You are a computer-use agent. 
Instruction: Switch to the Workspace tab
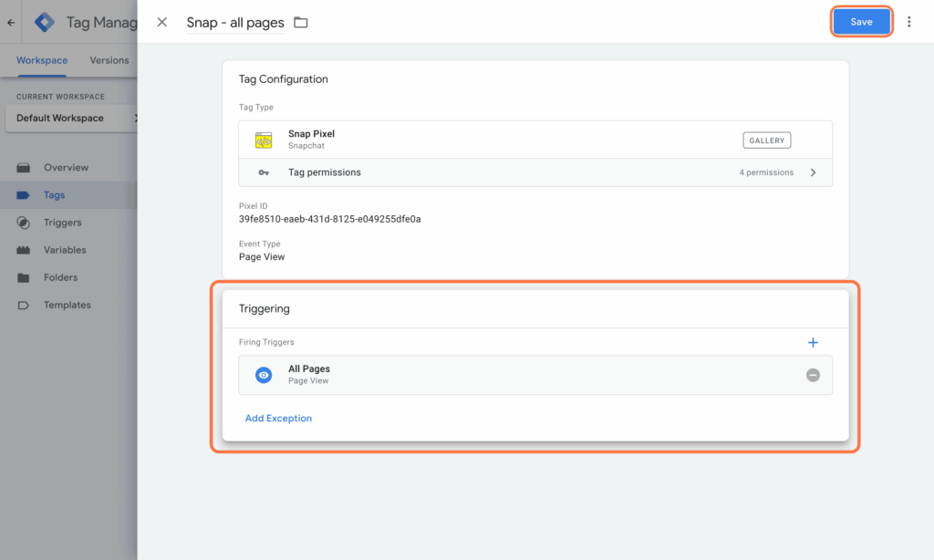coord(42,60)
